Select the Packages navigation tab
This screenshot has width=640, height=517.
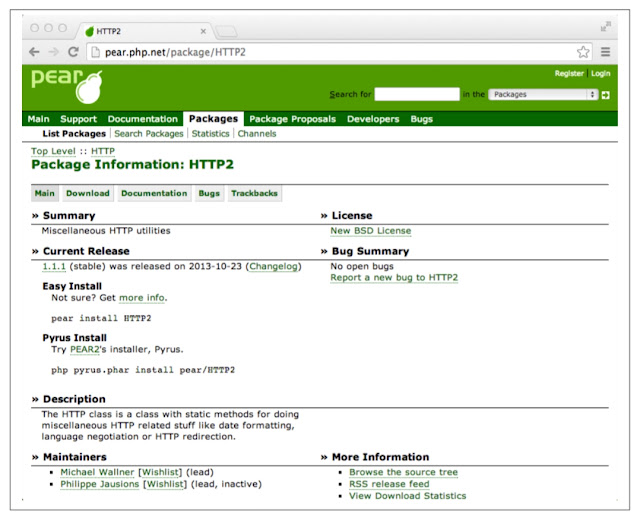click(213, 119)
